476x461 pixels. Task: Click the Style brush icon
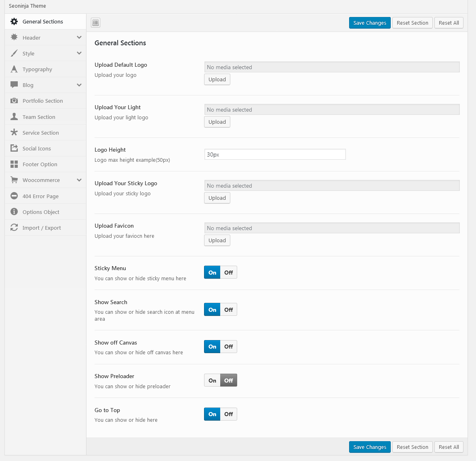coord(14,53)
